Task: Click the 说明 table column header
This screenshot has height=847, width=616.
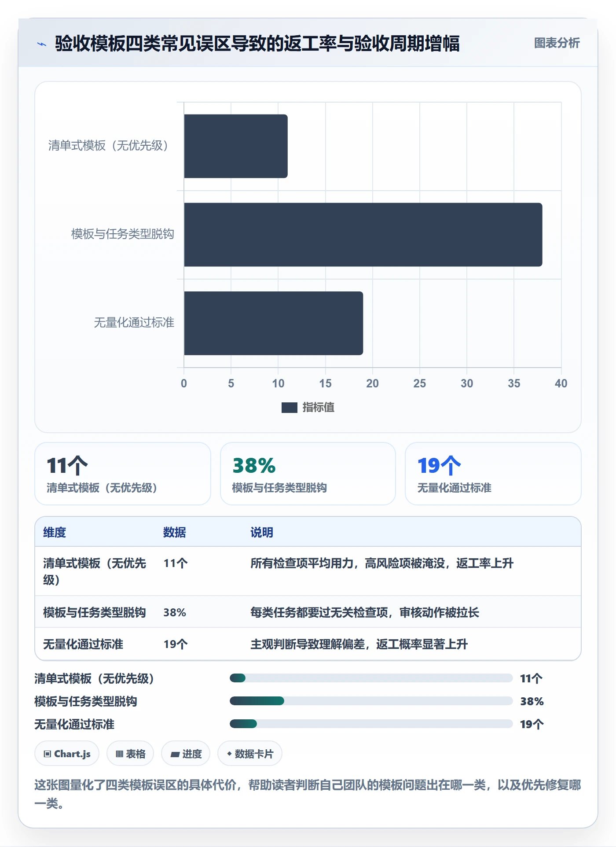Action: click(262, 532)
